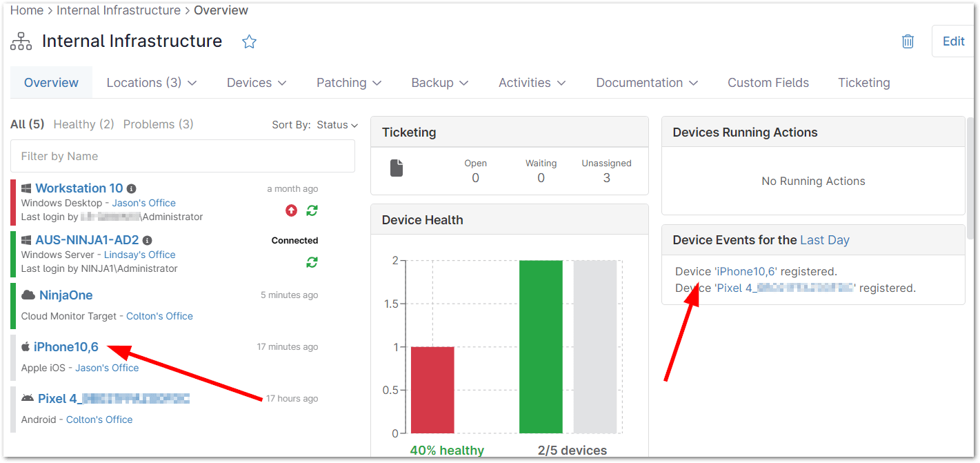This screenshot has width=980, height=463.
Task: Click the organization icon beside Internal Infrastructure
Action: click(x=21, y=41)
